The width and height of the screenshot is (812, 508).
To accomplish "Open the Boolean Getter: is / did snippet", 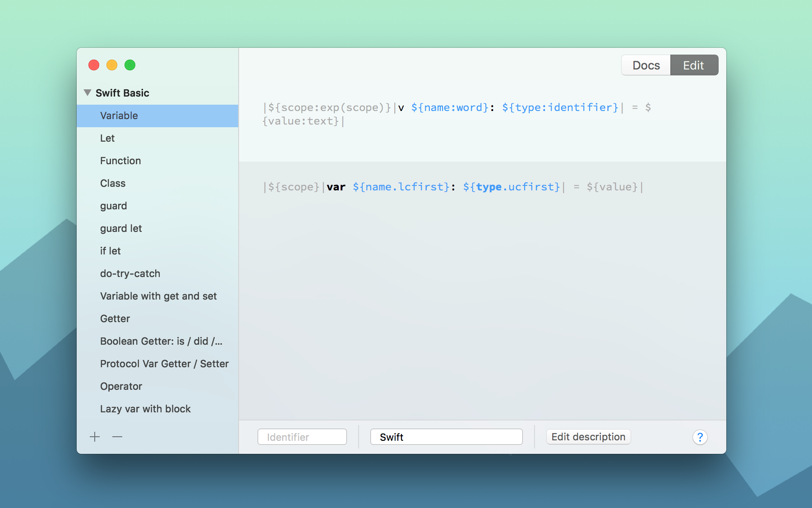I will tap(157, 342).
